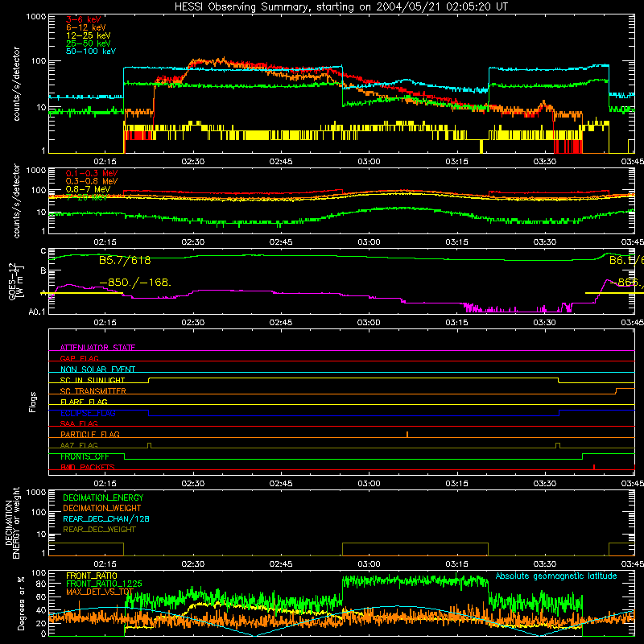
Task: Click the REAR_DEC_WEIGHT legend label
Action: [x=99, y=530]
